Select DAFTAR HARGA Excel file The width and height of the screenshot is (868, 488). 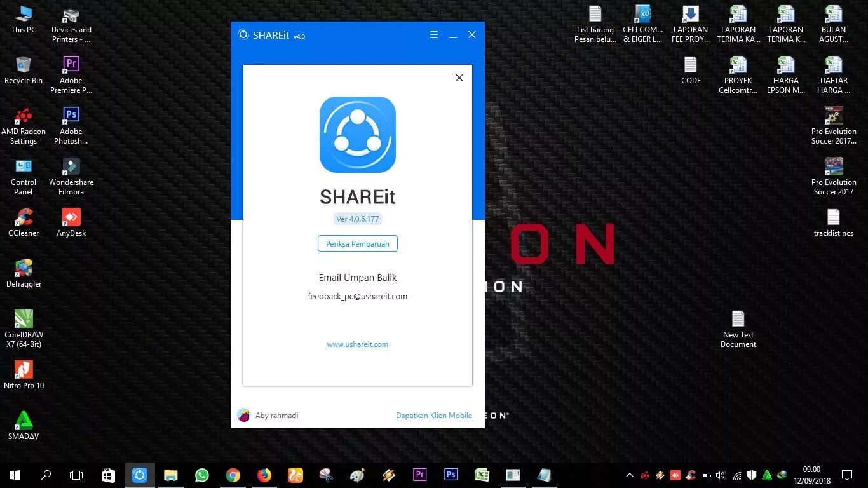tap(834, 76)
